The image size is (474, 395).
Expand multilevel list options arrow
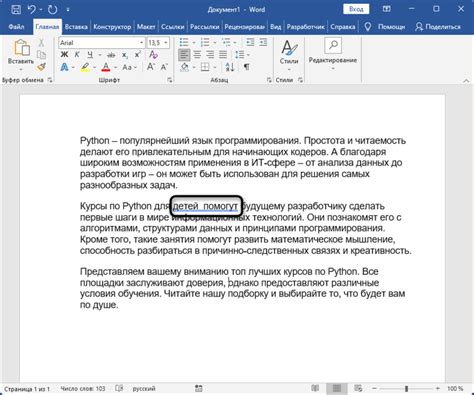[x=235, y=43]
